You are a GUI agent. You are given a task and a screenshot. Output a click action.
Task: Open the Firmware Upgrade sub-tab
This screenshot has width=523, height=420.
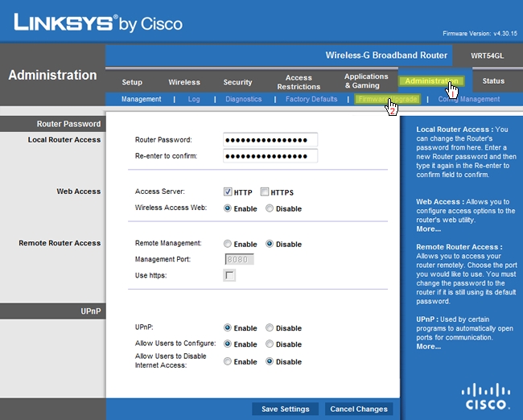388,99
